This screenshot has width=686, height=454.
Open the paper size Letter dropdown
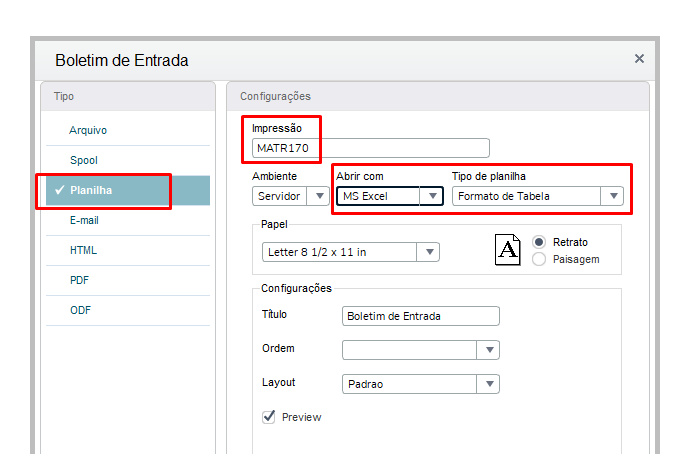tap(350, 252)
